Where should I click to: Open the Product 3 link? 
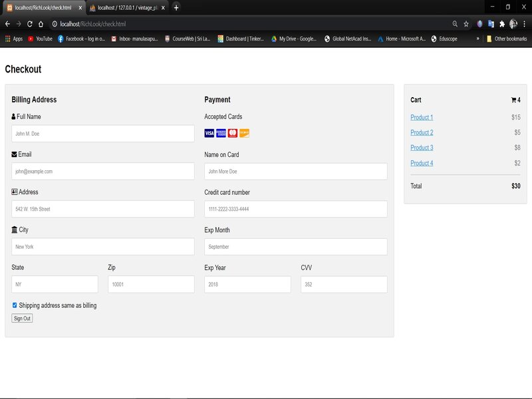pos(422,148)
